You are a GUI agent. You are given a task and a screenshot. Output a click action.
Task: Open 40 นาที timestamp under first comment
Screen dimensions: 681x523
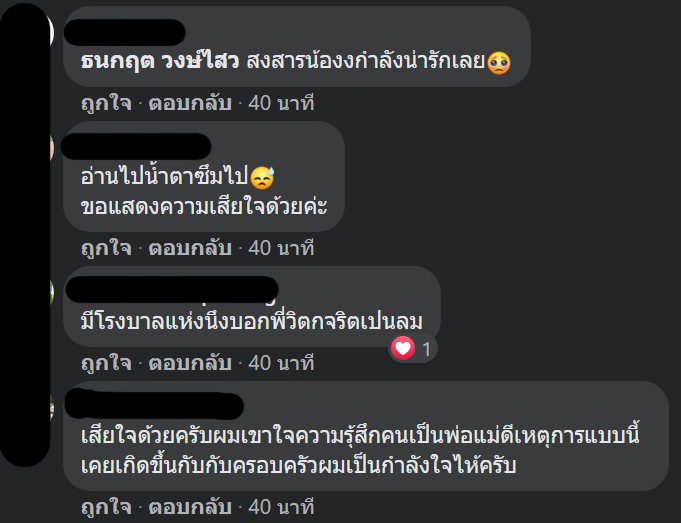click(281, 103)
